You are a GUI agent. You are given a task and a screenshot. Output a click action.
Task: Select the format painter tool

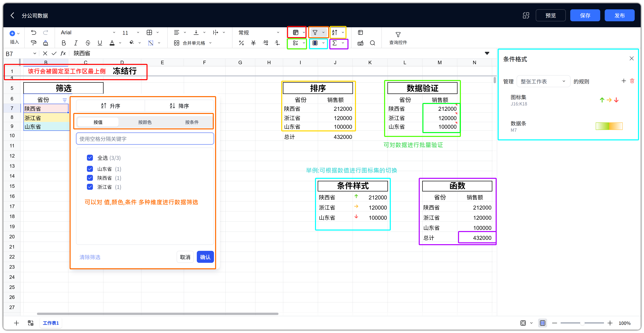[33, 43]
